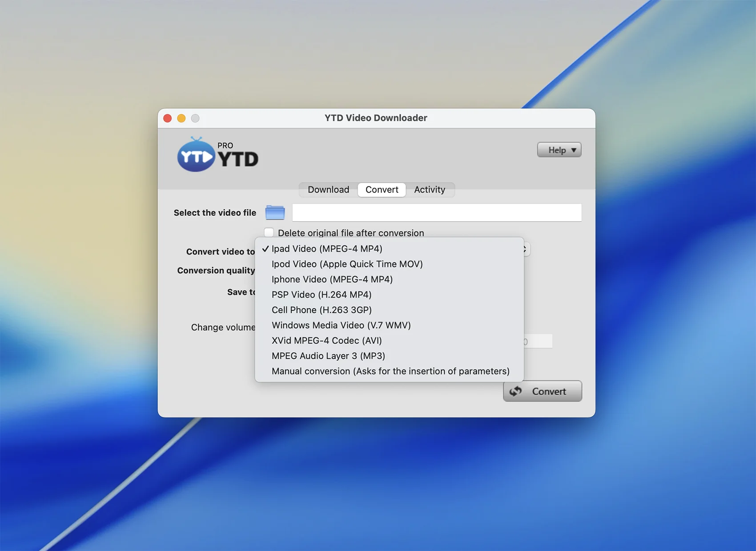Choose PSP Video (H.264 MP4)
Viewport: 756px width, 551px height.
click(321, 295)
